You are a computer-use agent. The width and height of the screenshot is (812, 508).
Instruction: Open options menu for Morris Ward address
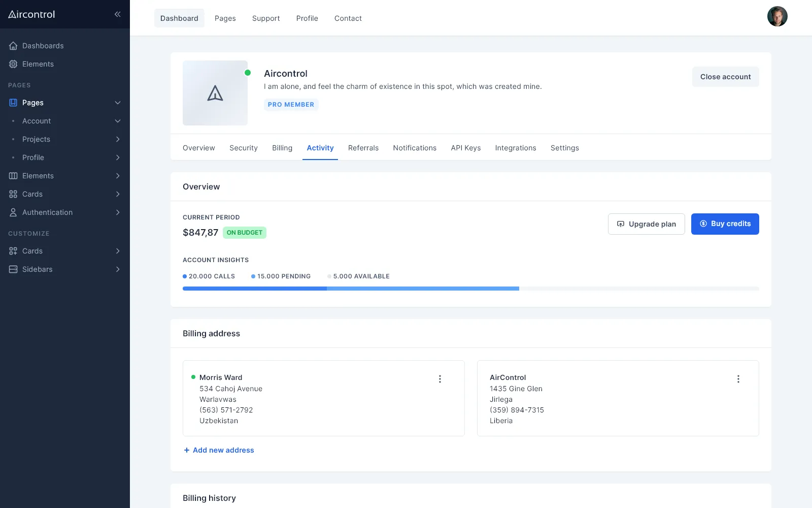point(440,379)
